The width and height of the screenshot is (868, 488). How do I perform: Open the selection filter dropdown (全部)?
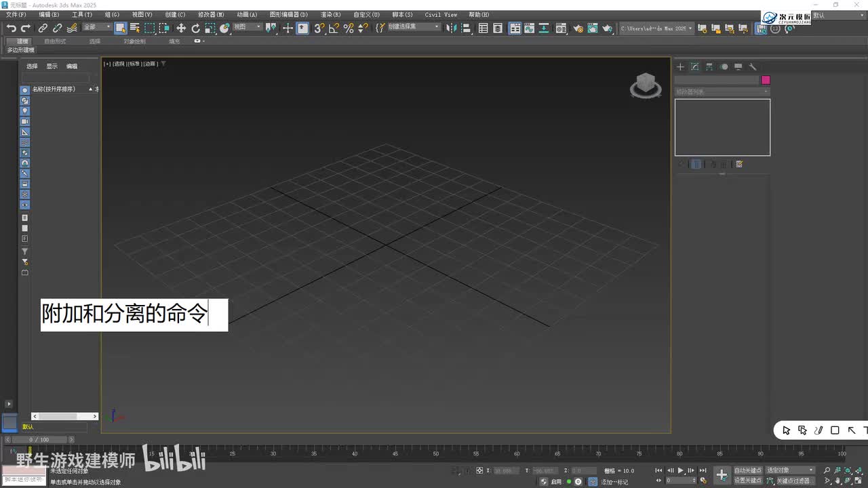[x=97, y=27]
